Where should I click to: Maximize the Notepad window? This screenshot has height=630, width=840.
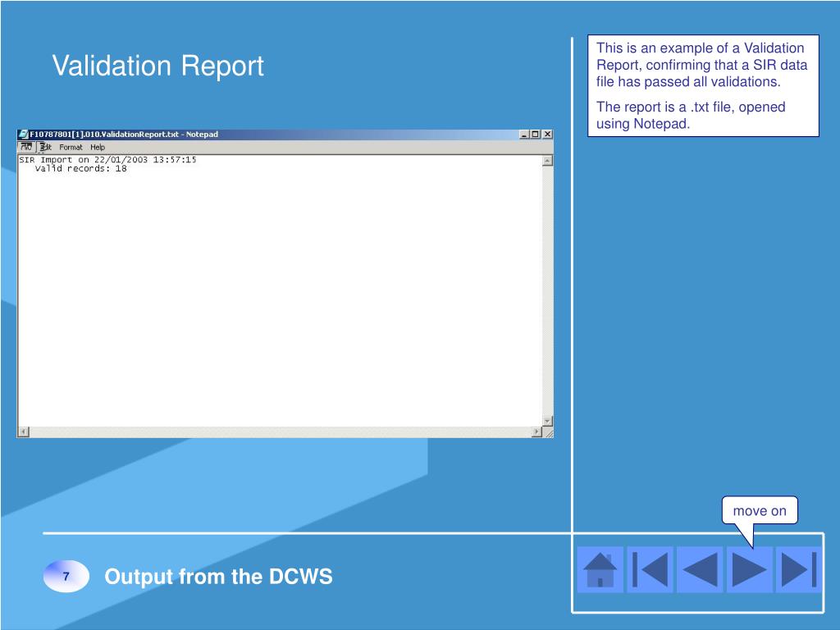535,135
